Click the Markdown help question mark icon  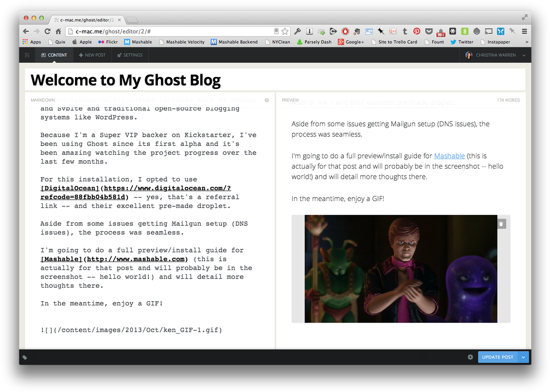pos(267,100)
